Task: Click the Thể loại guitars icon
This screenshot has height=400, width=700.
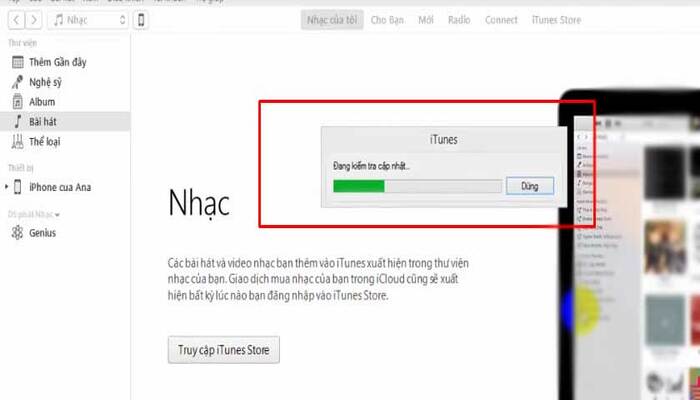Action: 17,142
